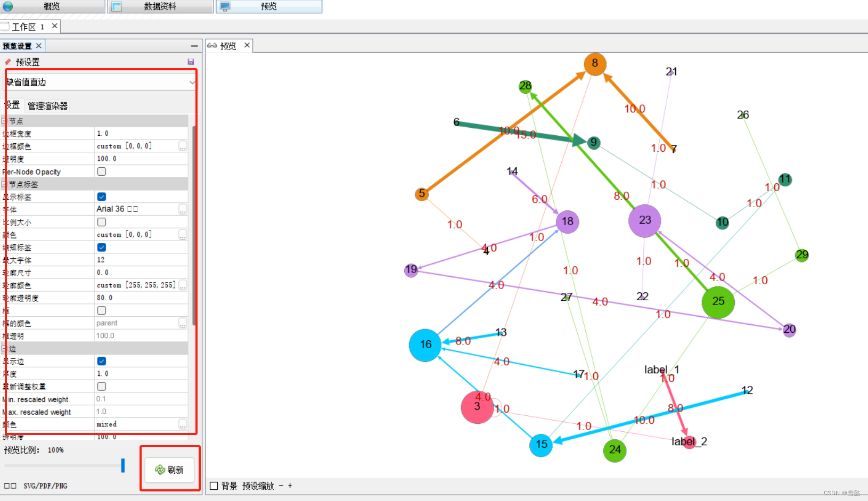
Task: Open the 字体 Arial 36 font chooser ellipsis
Action: coord(183,209)
